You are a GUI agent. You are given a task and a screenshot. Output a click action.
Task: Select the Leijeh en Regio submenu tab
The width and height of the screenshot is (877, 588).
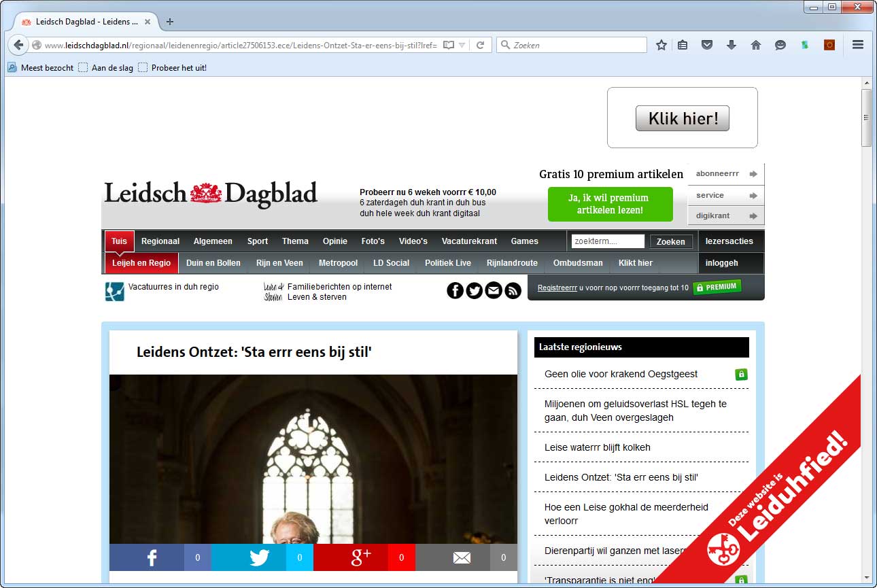tap(141, 263)
